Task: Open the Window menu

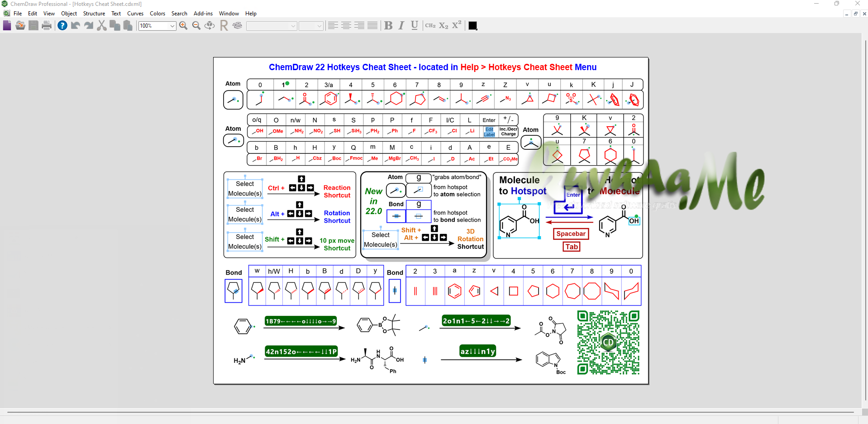Action: [x=229, y=14]
